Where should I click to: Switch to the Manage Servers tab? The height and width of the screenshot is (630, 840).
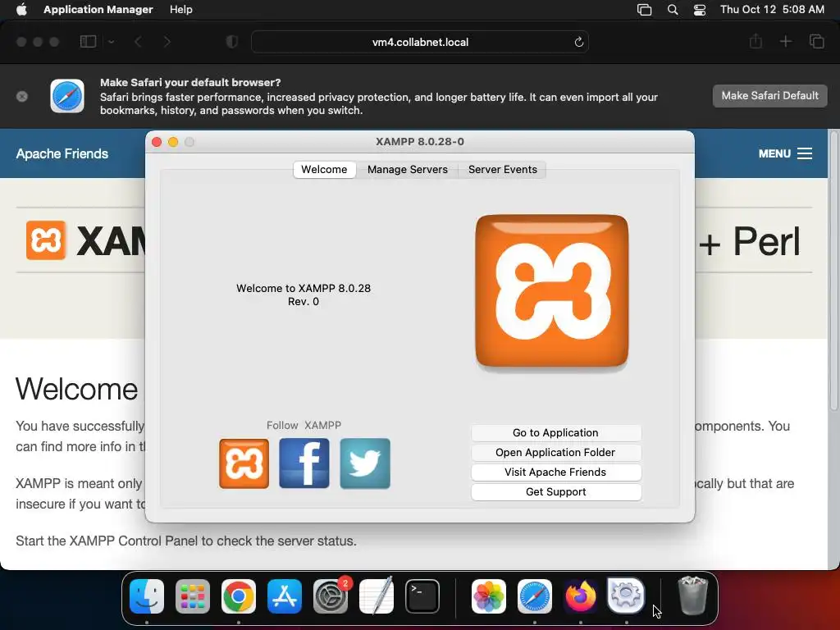click(407, 169)
